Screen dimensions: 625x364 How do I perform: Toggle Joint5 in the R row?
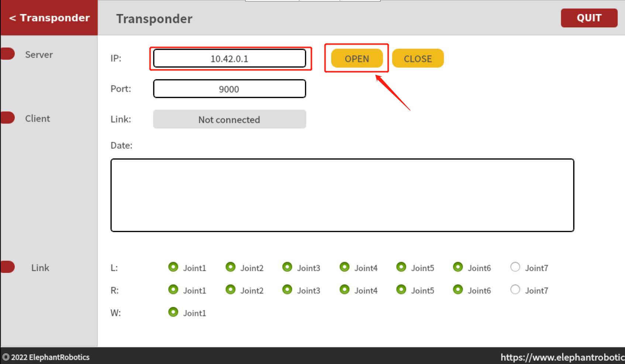[x=401, y=290]
